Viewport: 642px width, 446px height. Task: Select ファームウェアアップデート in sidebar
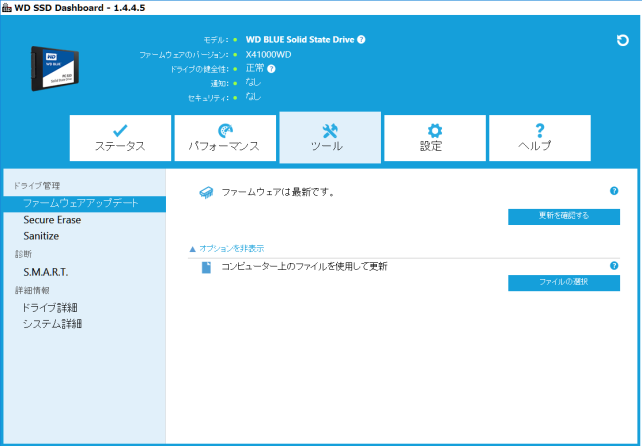(x=84, y=204)
